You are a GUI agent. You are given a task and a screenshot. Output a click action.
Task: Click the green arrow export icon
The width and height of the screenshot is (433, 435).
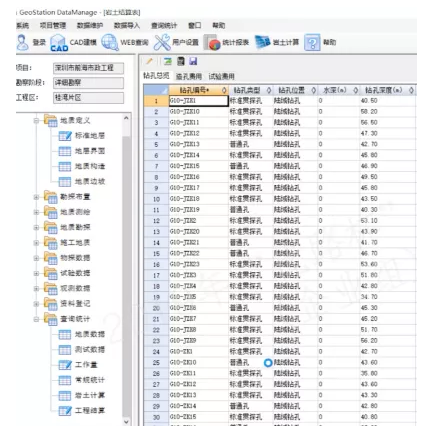click(x=168, y=61)
